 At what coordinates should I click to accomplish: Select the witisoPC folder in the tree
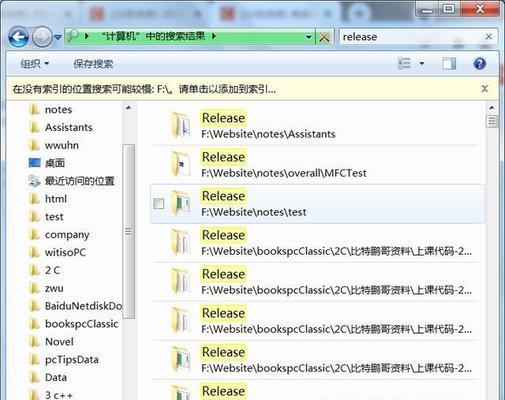[65, 252]
